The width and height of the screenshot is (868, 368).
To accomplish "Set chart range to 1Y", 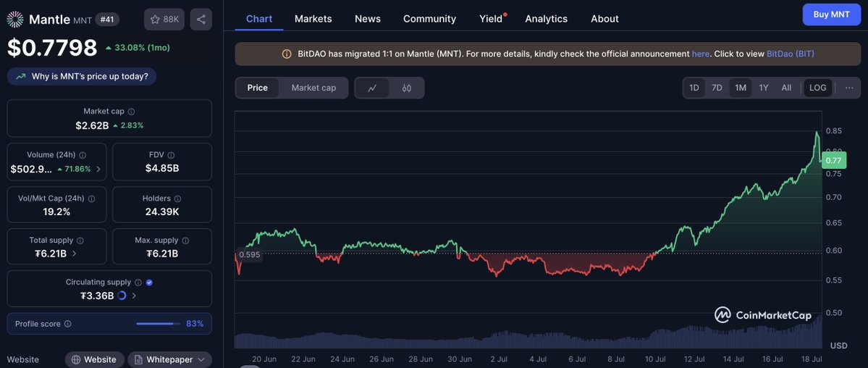I will point(764,88).
